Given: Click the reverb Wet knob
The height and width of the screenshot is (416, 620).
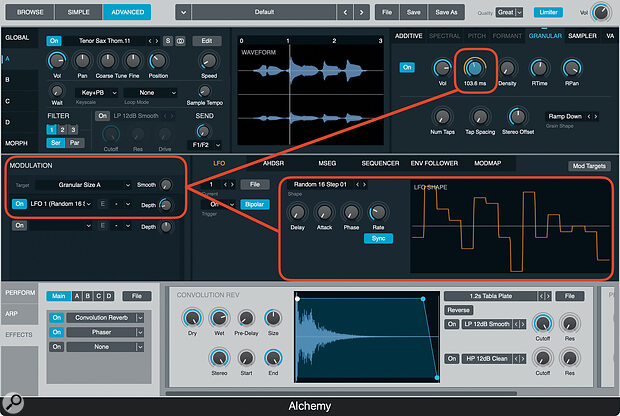Looking at the screenshot, I should click(219, 318).
